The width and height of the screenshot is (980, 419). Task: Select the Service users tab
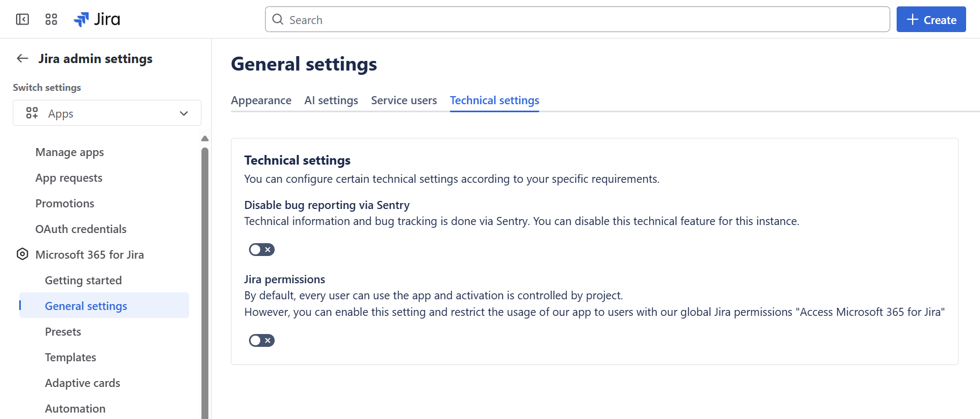click(x=403, y=100)
